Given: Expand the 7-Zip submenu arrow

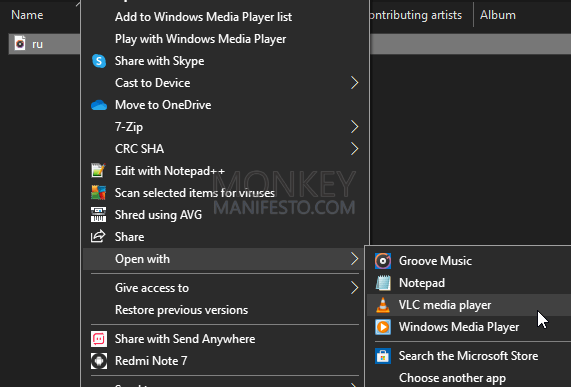Looking at the screenshot, I should (x=354, y=127).
